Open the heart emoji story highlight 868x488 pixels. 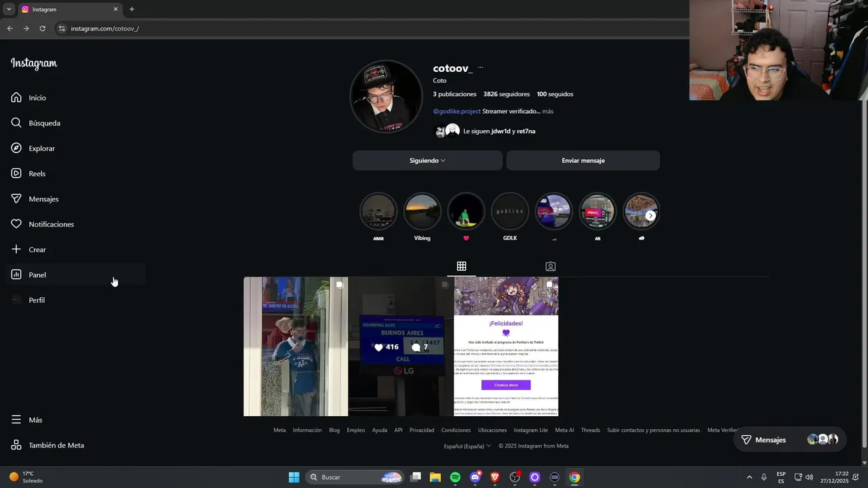(x=466, y=211)
